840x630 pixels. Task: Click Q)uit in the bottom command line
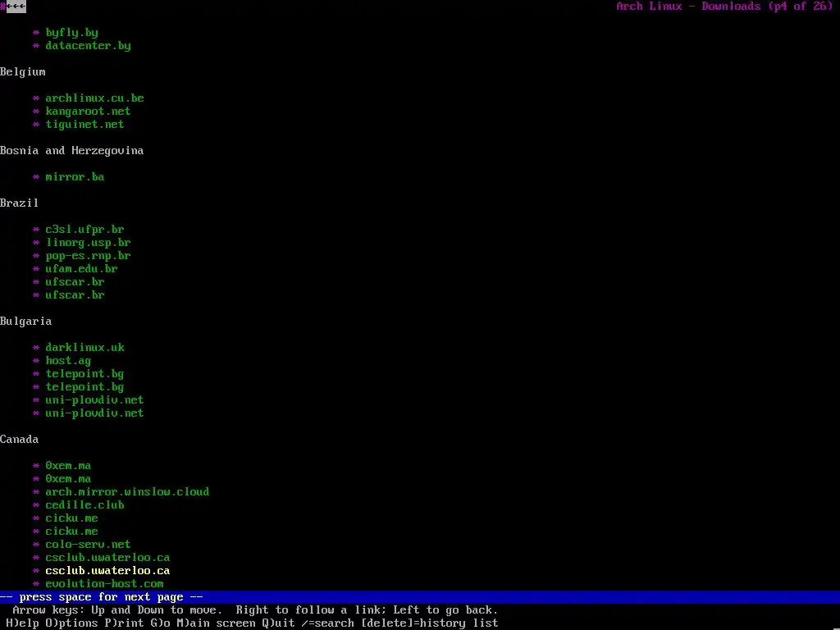click(x=278, y=623)
